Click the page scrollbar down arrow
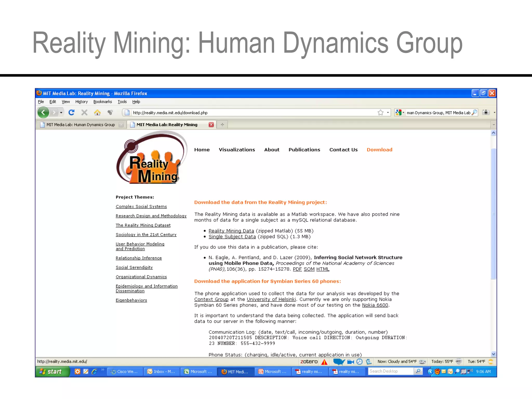This screenshot has width=532, height=399. [494, 354]
